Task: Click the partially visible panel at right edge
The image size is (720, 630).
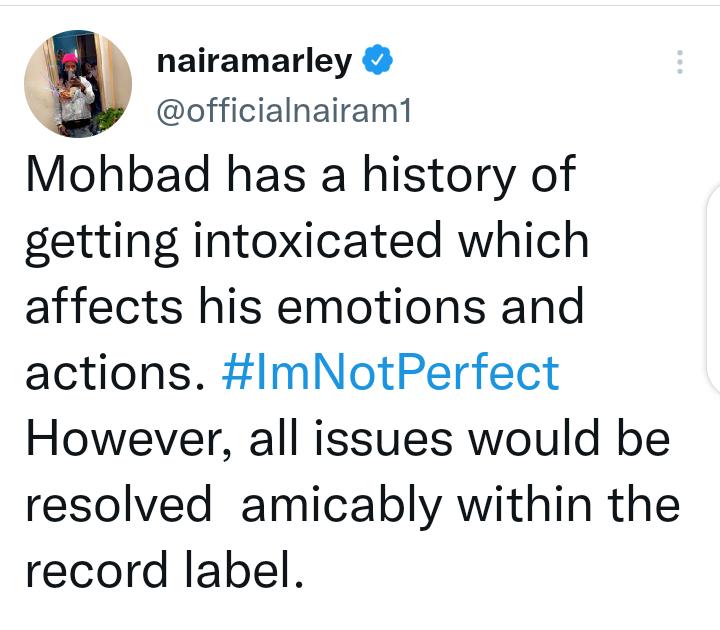Action: 713,289
